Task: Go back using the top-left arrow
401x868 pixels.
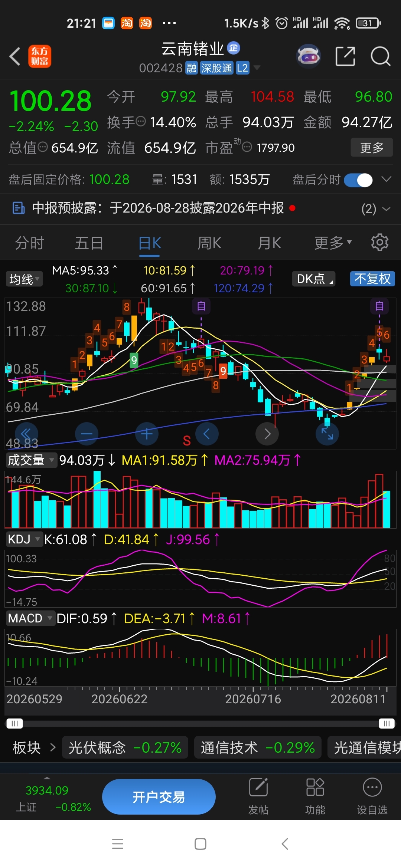Action: click(x=15, y=57)
